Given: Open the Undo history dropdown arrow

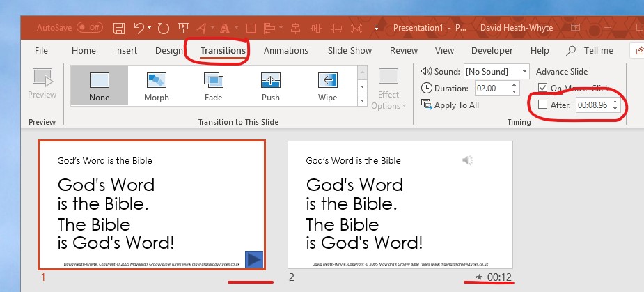Looking at the screenshot, I should [150, 28].
